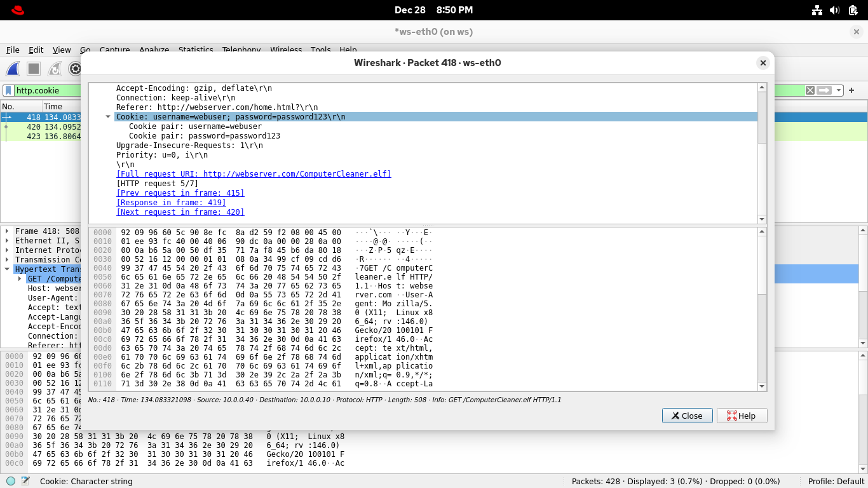Open the View menu

point(62,50)
